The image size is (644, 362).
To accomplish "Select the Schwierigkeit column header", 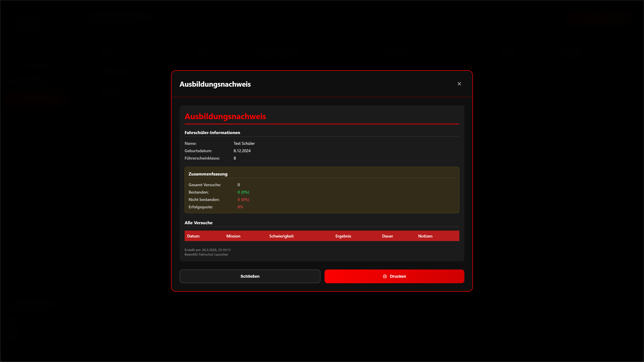I will (281, 236).
